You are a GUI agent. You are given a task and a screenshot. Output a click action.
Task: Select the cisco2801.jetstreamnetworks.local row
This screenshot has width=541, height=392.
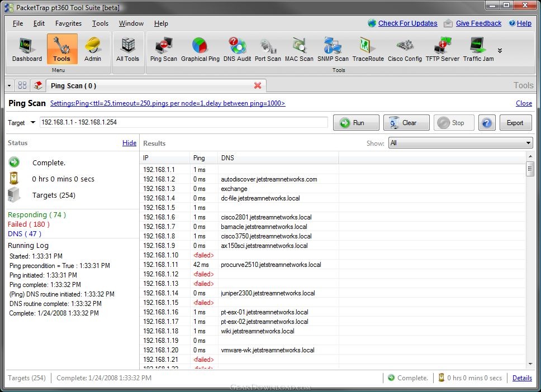point(333,217)
